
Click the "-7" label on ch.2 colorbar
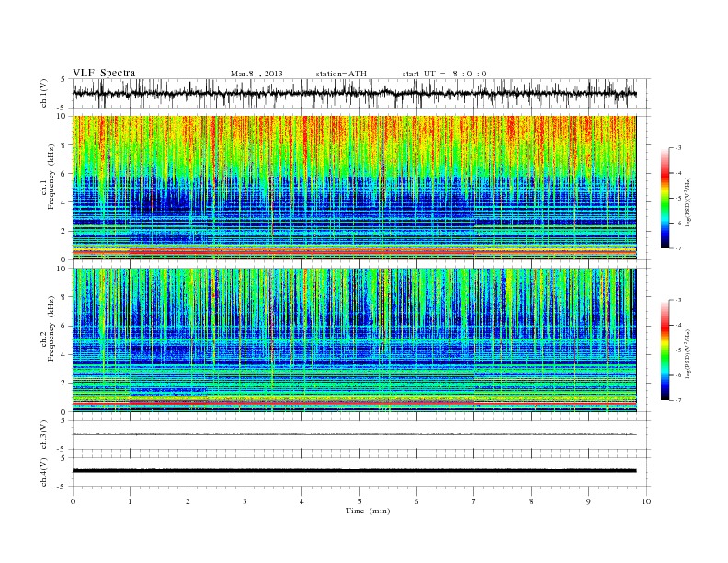point(678,400)
